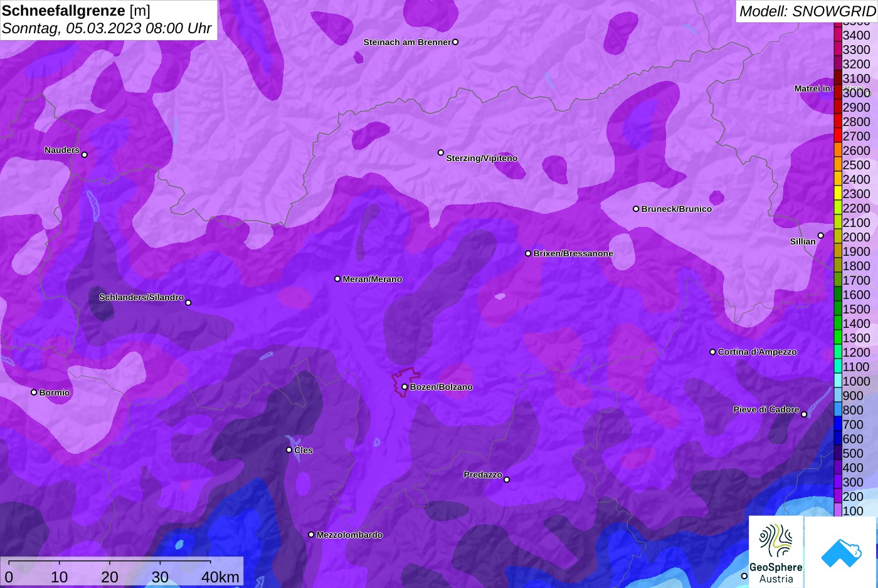Click the 3400 legend value

pyautogui.click(x=856, y=35)
